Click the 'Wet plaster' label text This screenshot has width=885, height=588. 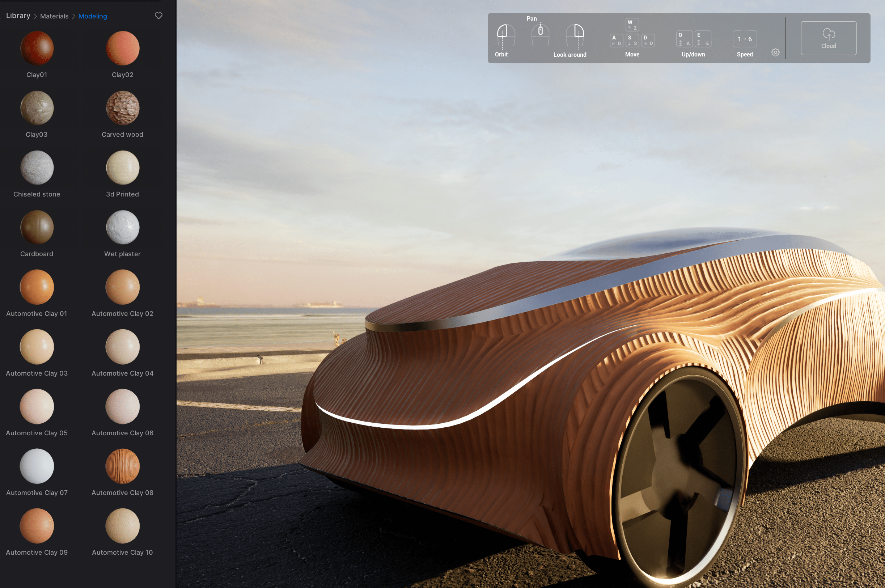coord(122,254)
